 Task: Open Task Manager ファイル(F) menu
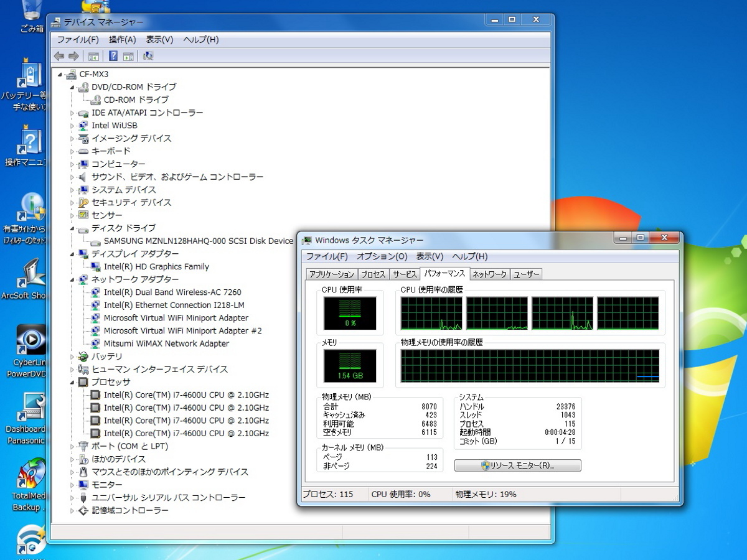point(327,256)
